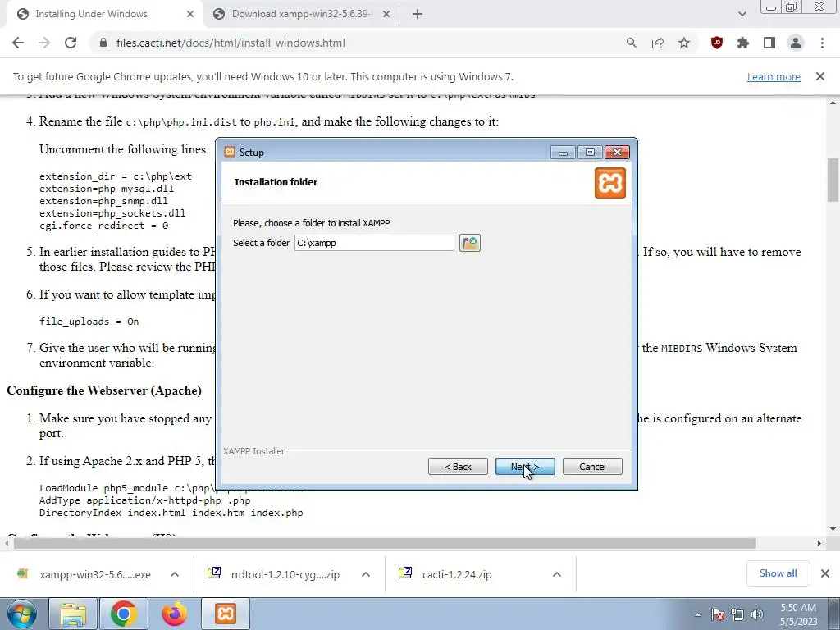The image size is (840, 630).
Task: Click "DirectoryIndex index.html" code line
Action: click(x=171, y=513)
